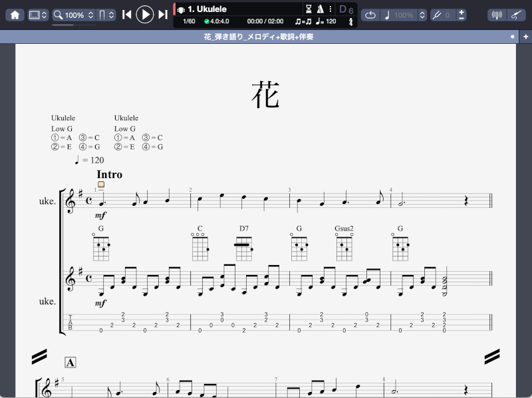The width and height of the screenshot is (532, 398).
Task: Enable loop playback
Action: coord(370,15)
